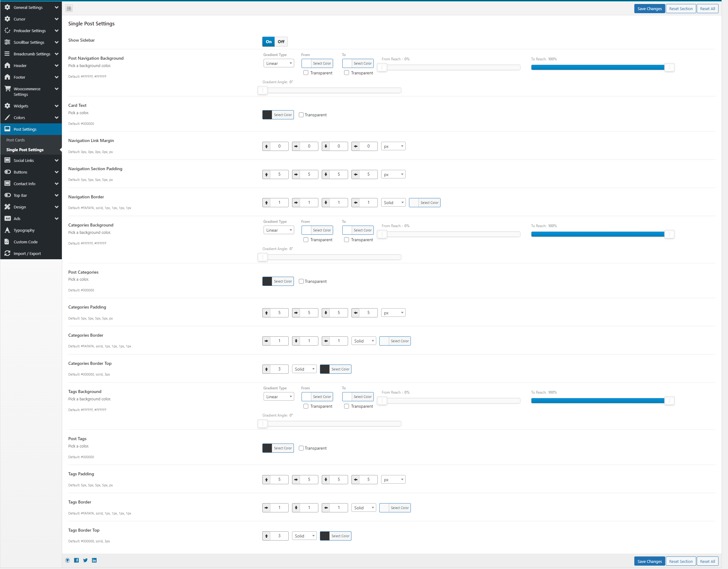728x569 pixels.
Task: Open Post Cards submenu item
Action: click(16, 140)
